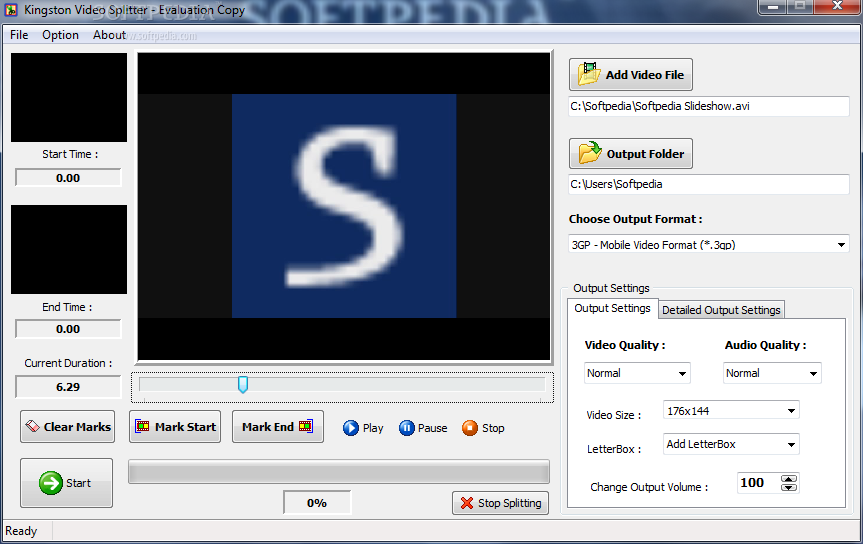Click the Current Duration value box
Image resolution: width=863 pixels, height=544 pixels.
tap(68, 387)
